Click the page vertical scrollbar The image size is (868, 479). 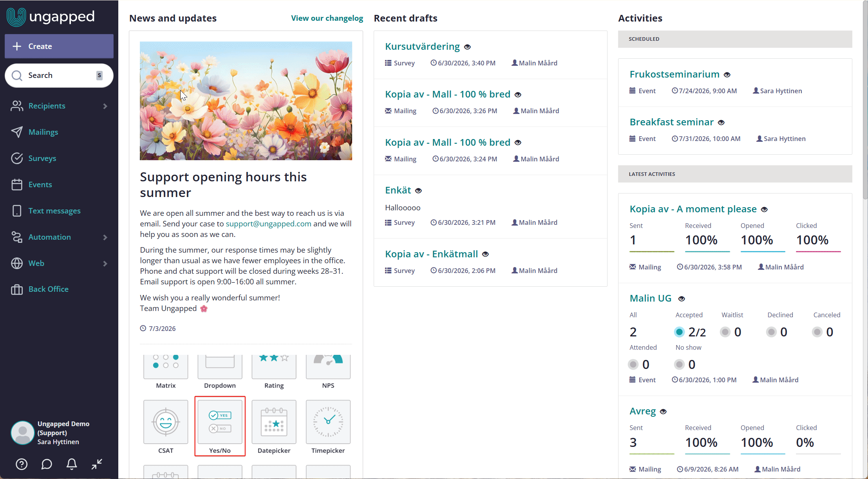point(865,100)
